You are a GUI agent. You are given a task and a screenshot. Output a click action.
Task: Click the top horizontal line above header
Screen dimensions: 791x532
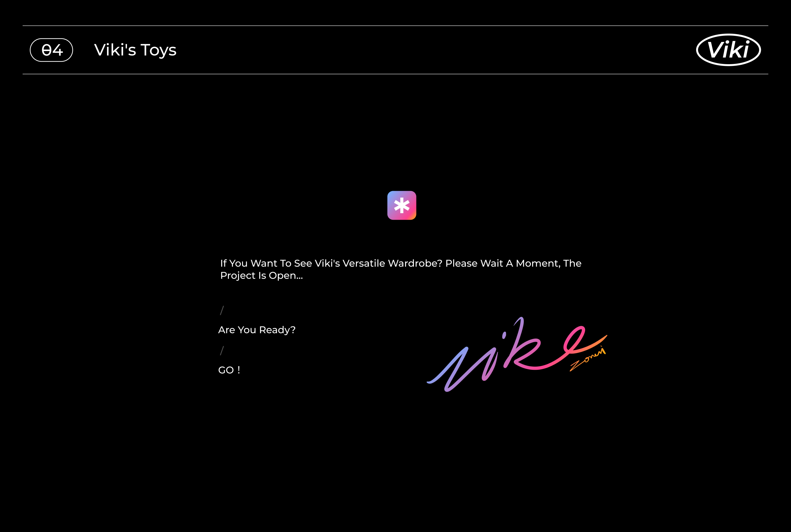[x=395, y=26]
